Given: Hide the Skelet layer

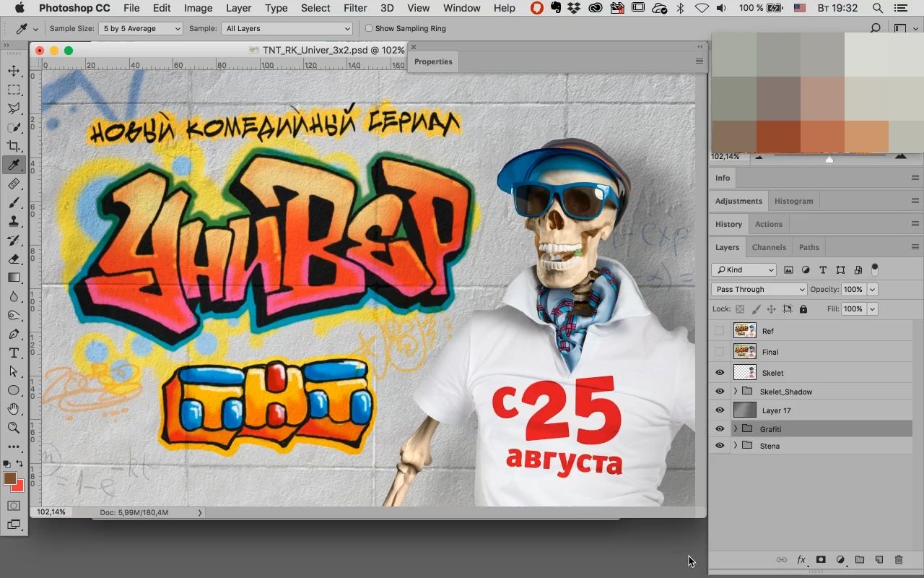Looking at the screenshot, I should point(720,373).
